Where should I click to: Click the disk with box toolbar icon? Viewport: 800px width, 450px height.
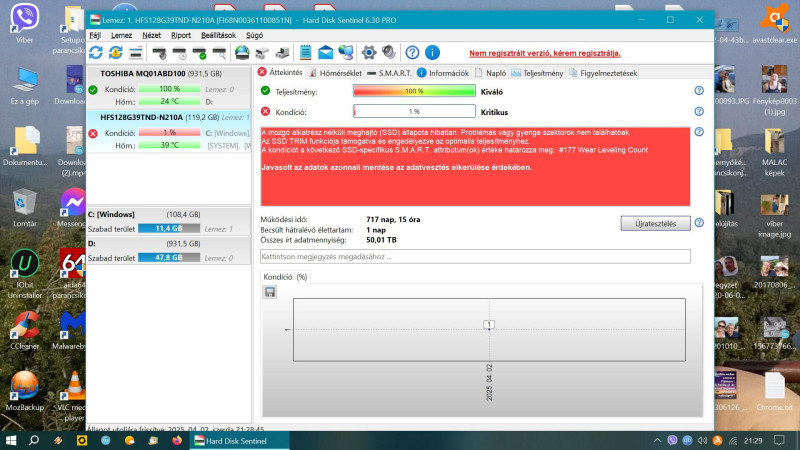click(282, 53)
